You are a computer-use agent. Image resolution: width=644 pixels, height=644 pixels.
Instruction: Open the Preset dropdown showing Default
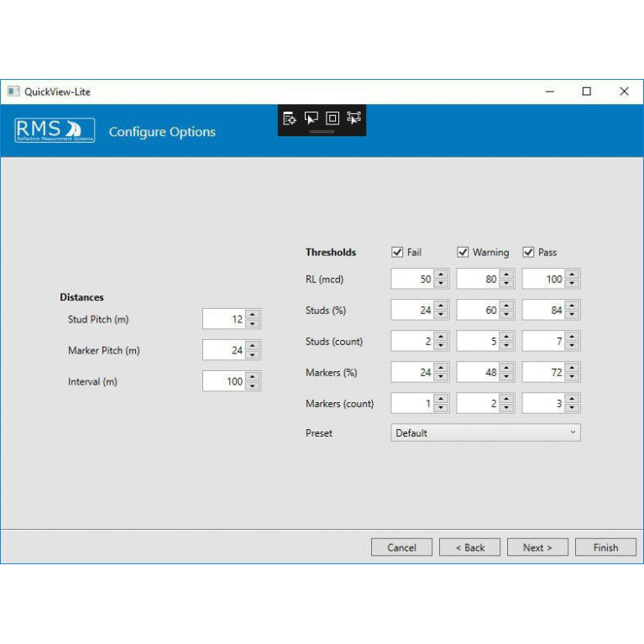tap(485, 433)
